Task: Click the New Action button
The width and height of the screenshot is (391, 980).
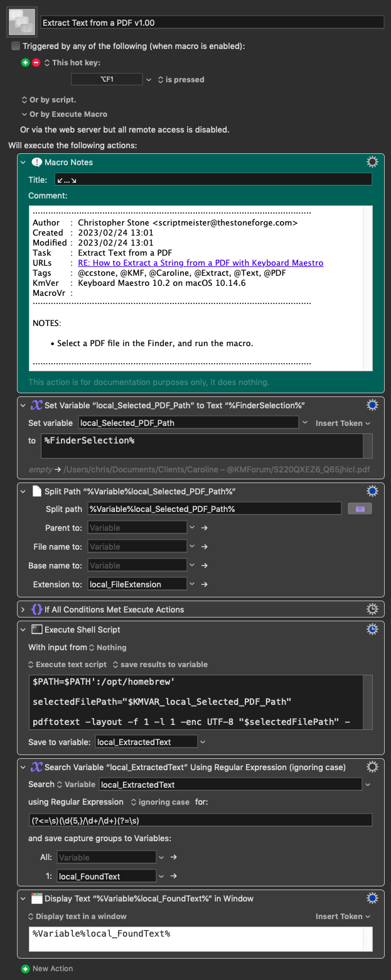Action: pos(53,969)
